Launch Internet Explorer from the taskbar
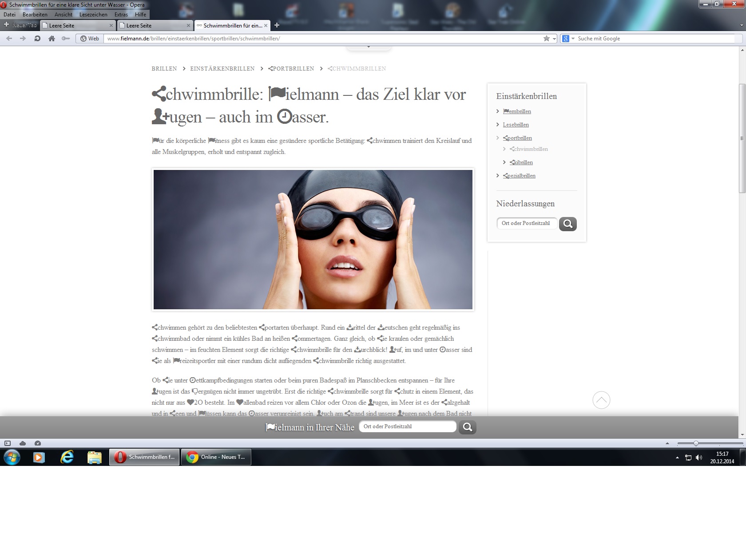Viewport: 746px width, 560px height. [x=67, y=457]
